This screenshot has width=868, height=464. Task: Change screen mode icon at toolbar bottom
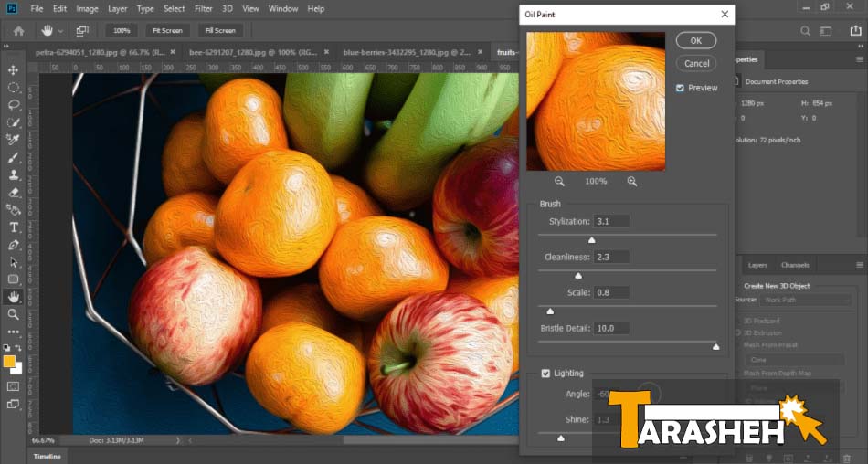click(x=14, y=405)
